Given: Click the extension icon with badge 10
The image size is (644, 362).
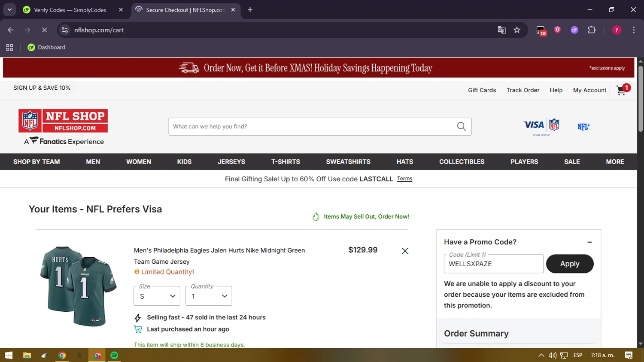Looking at the screenshot, I should coord(541,30).
